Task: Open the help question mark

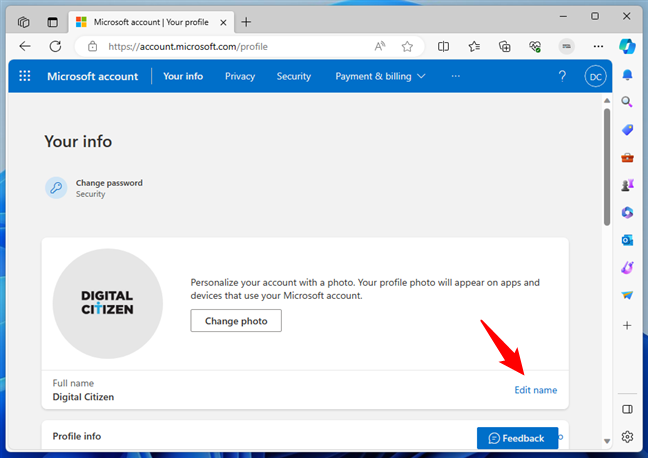Action: click(x=562, y=76)
